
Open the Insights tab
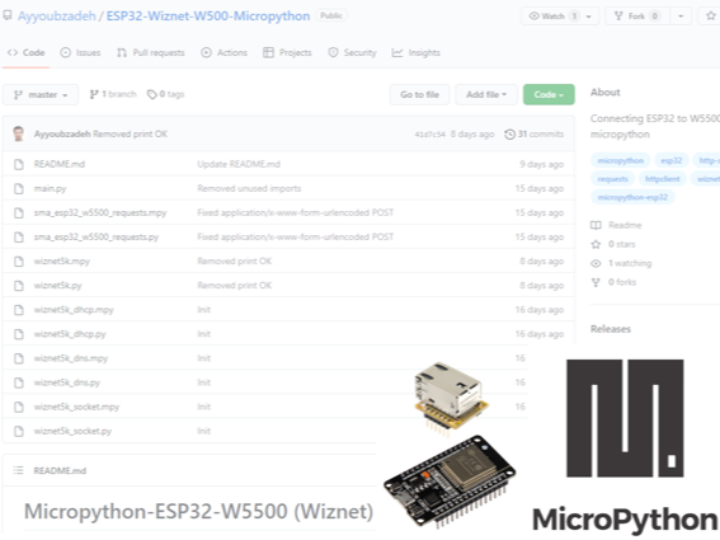coord(416,53)
